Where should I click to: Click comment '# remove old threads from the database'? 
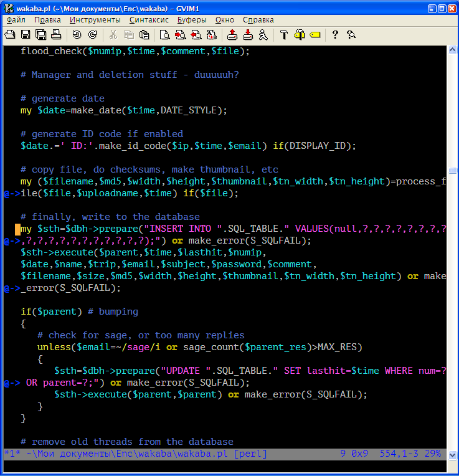[127, 442]
